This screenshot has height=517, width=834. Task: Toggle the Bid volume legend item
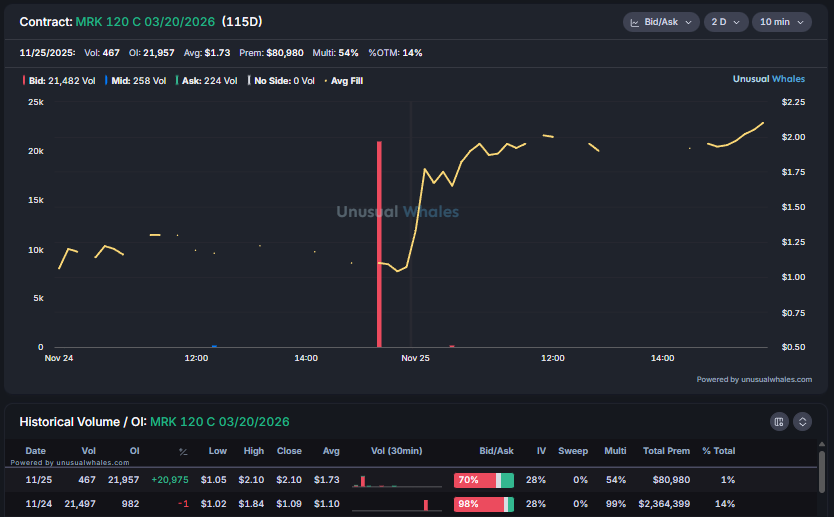click(x=59, y=81)
